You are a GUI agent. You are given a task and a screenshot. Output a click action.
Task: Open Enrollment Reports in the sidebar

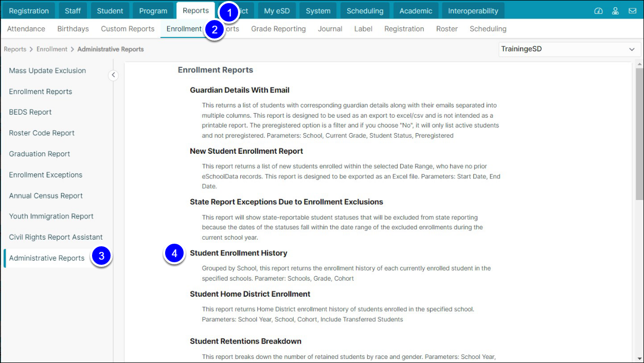(x=41, y=92)
